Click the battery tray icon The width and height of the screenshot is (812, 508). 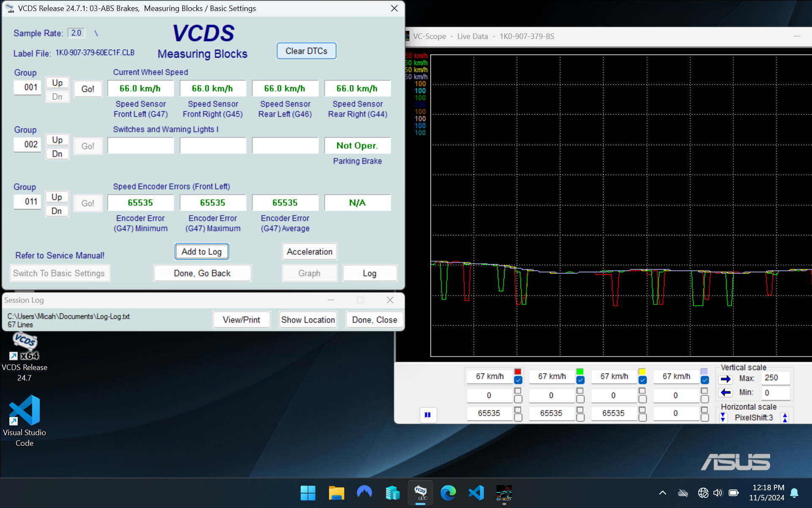coord(734,493)
